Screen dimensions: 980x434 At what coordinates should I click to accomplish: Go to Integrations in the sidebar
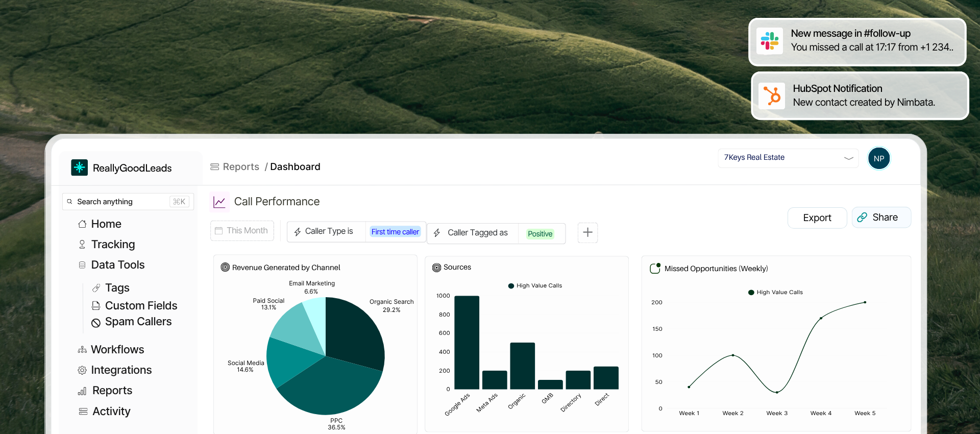(121, 370)
